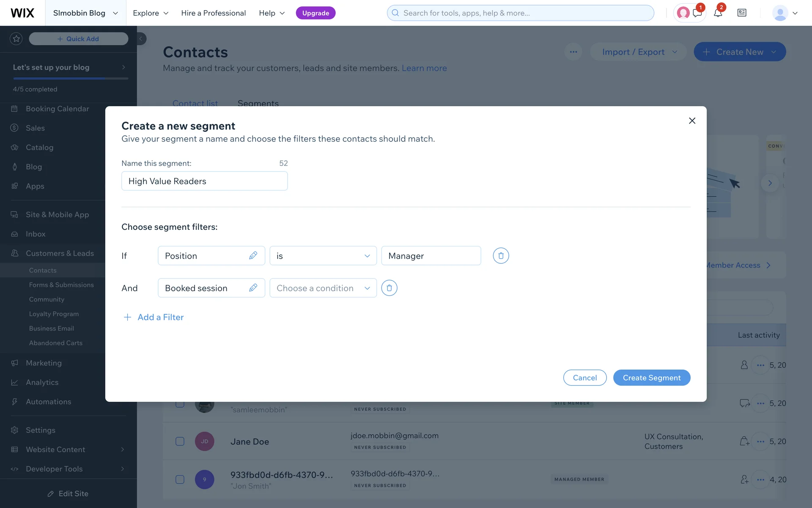This screenshot has height=508, width=812.
Task: Delete the Booked session filter row
Action: [x=389, y=288]
